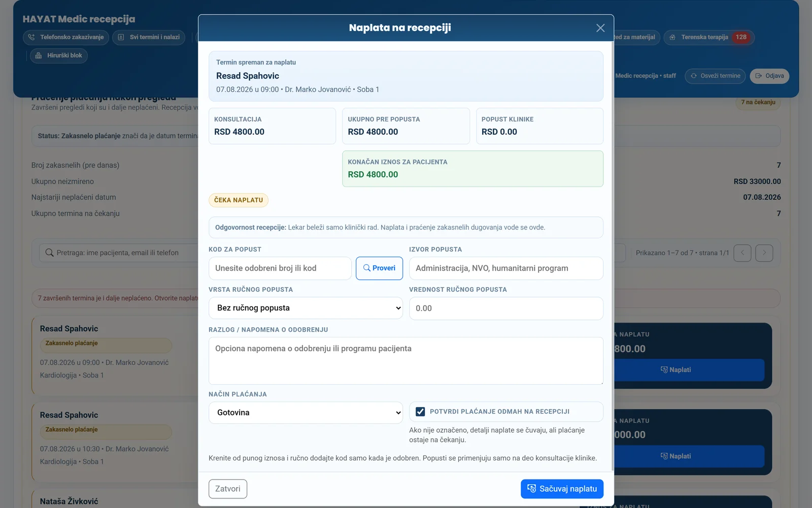Screen dimensions: 812x508
Task: Click the Ukupno neizmireno label
Action: tap(62, 181)
